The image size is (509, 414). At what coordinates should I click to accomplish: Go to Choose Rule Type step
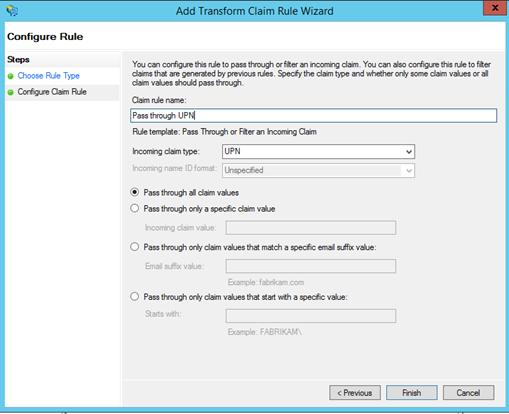tap(49, 76)
